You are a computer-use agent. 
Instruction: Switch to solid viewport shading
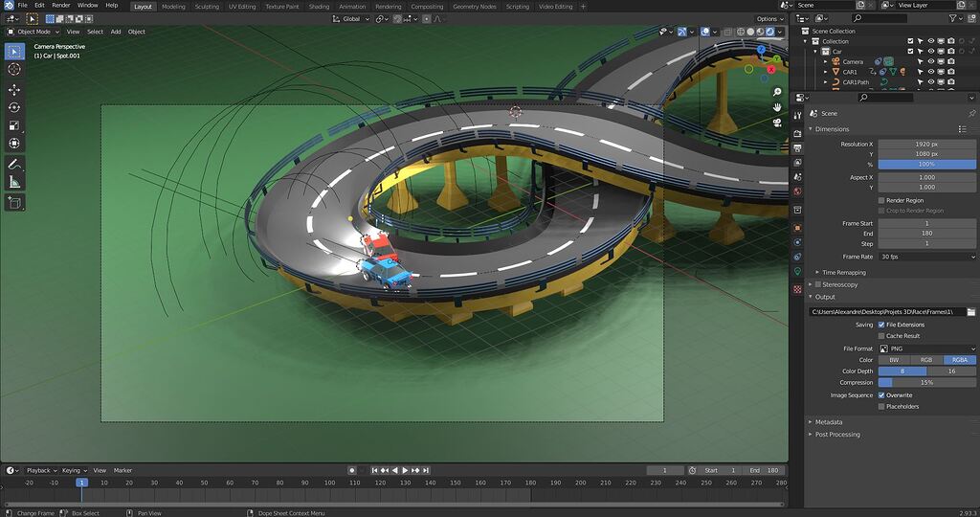coord(750,32)
